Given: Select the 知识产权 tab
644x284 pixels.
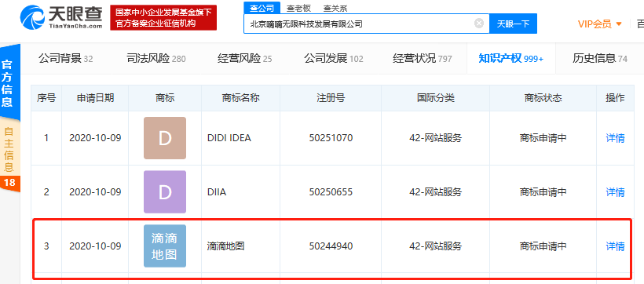Looking at the screenshot, I should (x=511, y=59).
